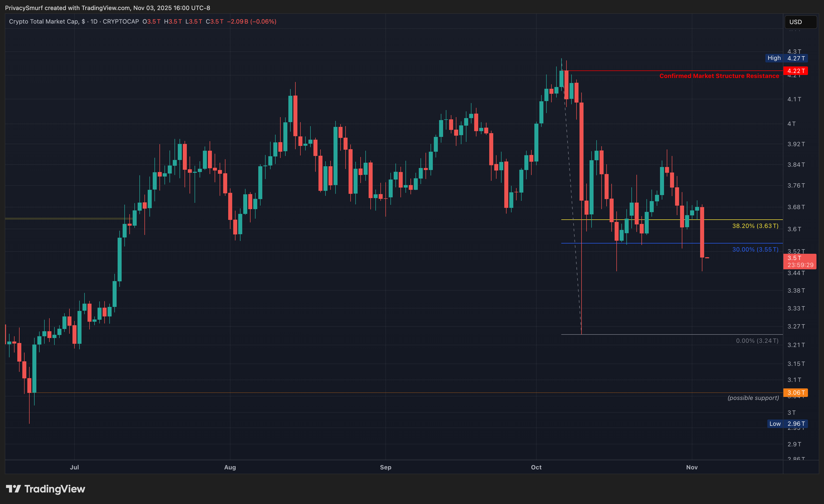Click the orange 3.06 T price tag
The width and height of the screenshot is (824, 504).
coord(795,393)
